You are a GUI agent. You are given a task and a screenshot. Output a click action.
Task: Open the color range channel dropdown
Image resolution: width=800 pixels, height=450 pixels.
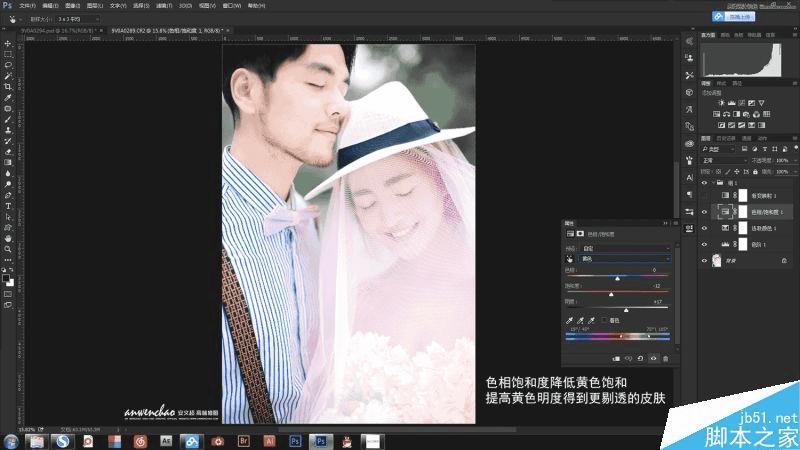625,258
